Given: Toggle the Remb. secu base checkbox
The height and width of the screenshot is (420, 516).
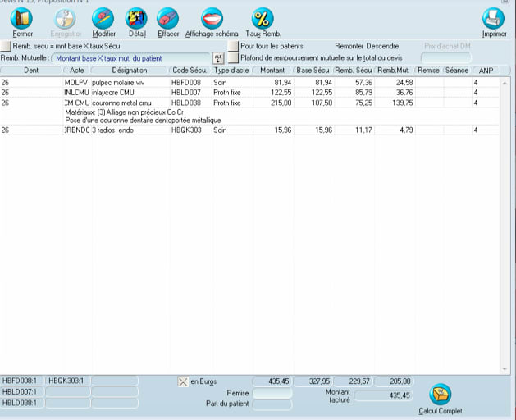Looking at the screenshot, I should [x=7, y=47].
